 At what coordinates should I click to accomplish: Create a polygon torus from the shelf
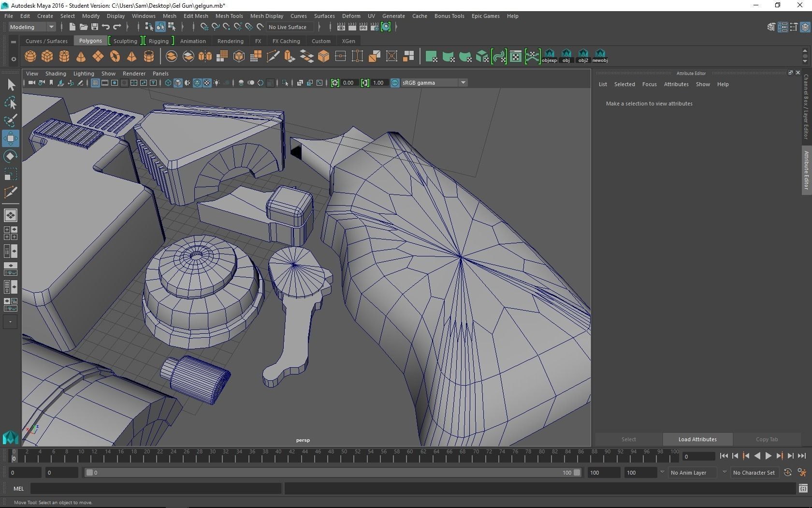click(x=115, y=57)
